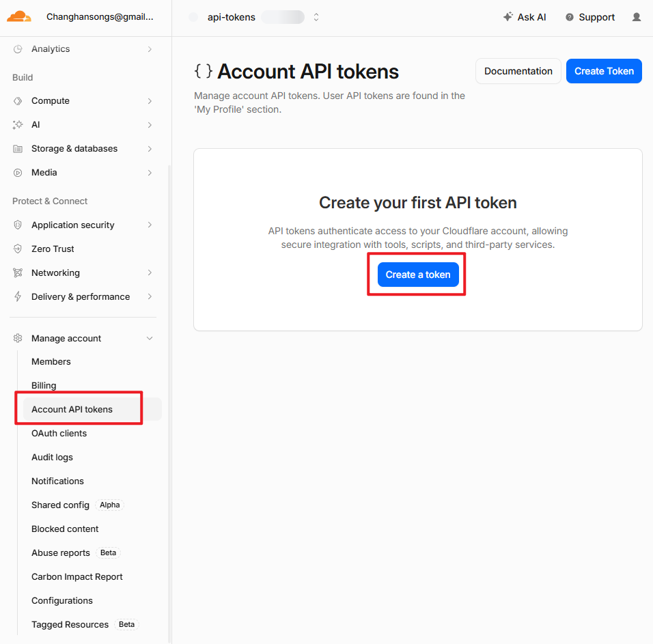This screenshot has width=653, height=644.
Task: Go to the Billing page
Action: click(x=44, y=385)
